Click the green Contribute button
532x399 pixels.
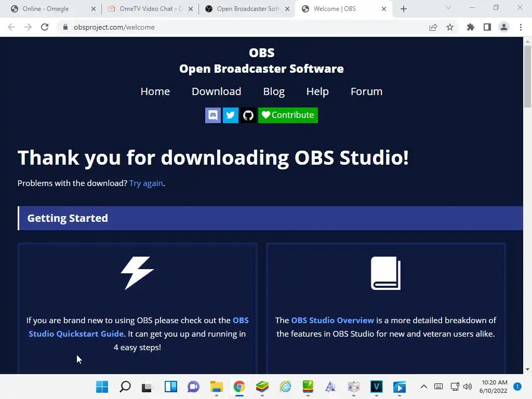pyautogui.click(x=288, y=115)
